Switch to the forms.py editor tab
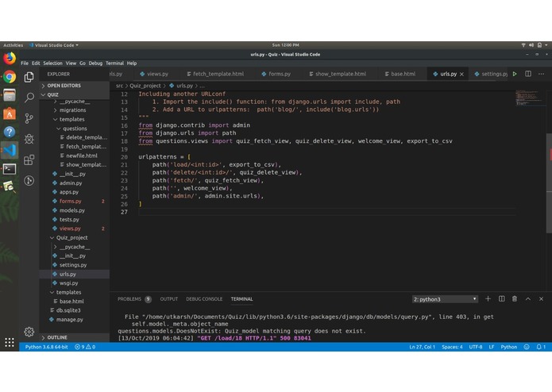Viewport: 552px width, 392px height. tap(276, 74)
